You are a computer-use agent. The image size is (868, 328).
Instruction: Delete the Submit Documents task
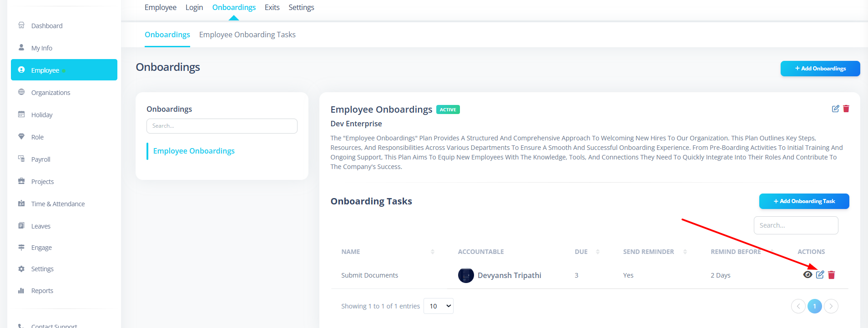coord(832,275)
